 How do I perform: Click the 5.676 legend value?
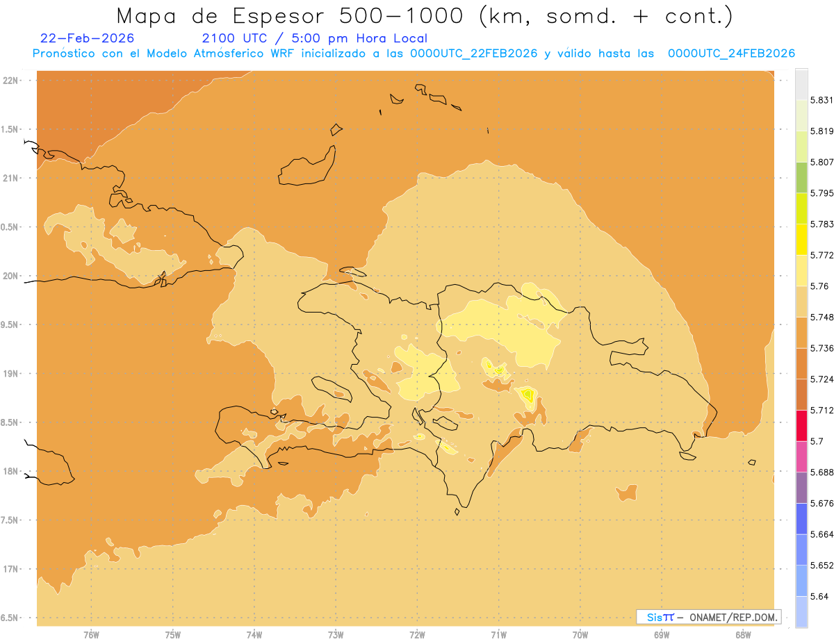pyautogui.click(x=822, y=503)
